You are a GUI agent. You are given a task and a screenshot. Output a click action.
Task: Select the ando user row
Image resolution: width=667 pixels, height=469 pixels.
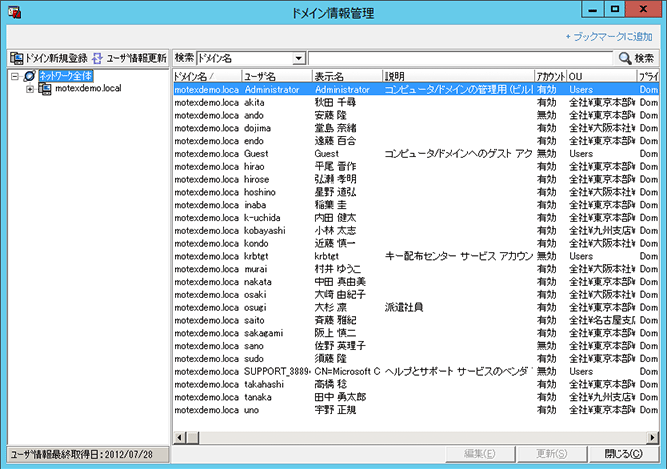coord(416,115)
